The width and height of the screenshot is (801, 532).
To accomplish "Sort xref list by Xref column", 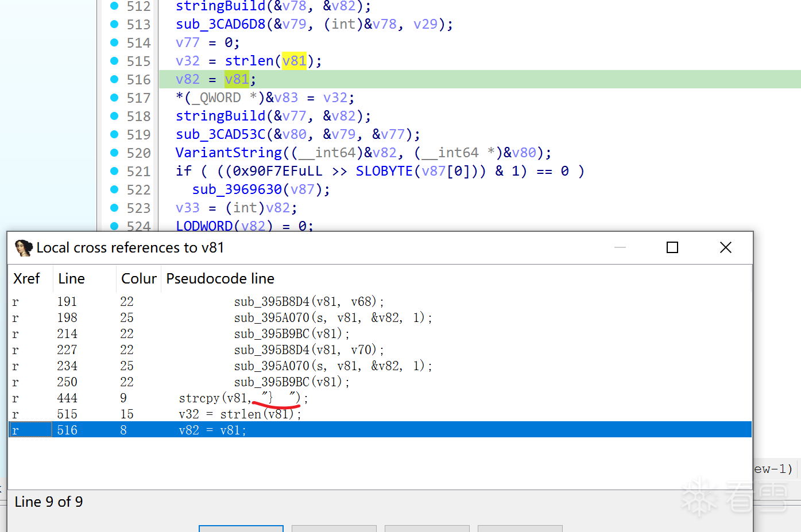I will (30, 279).
